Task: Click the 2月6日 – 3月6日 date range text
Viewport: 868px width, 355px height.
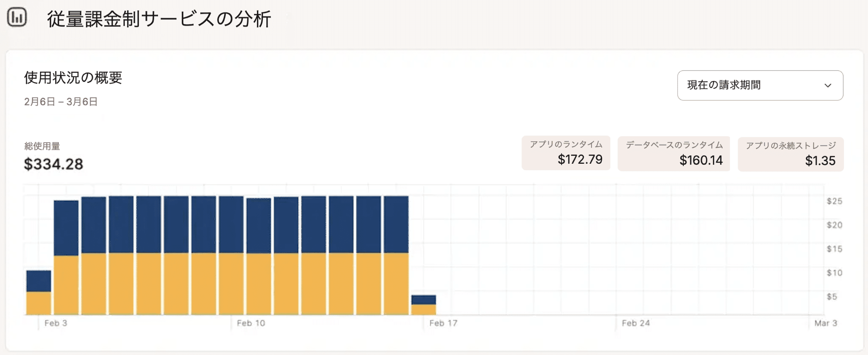Action: 61,102
